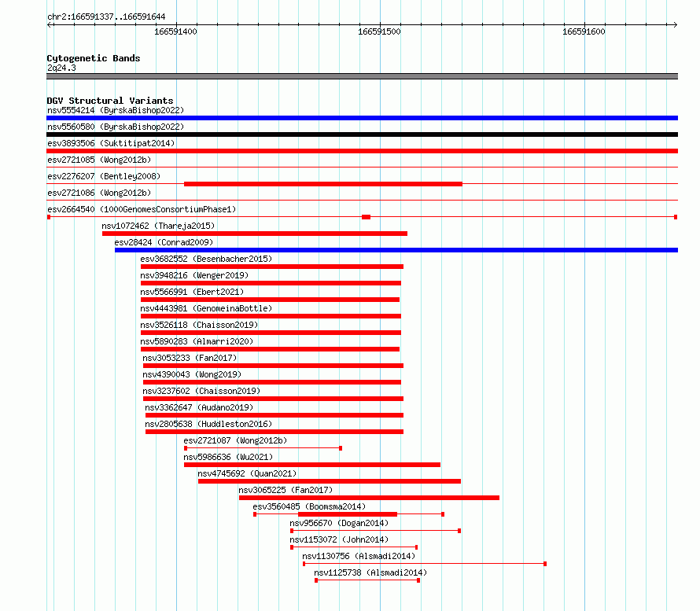Image resolution: width=700 pixels, height=611 pixels.
Task: Select the thin red line of esv2721087
Action: [263, 448]
